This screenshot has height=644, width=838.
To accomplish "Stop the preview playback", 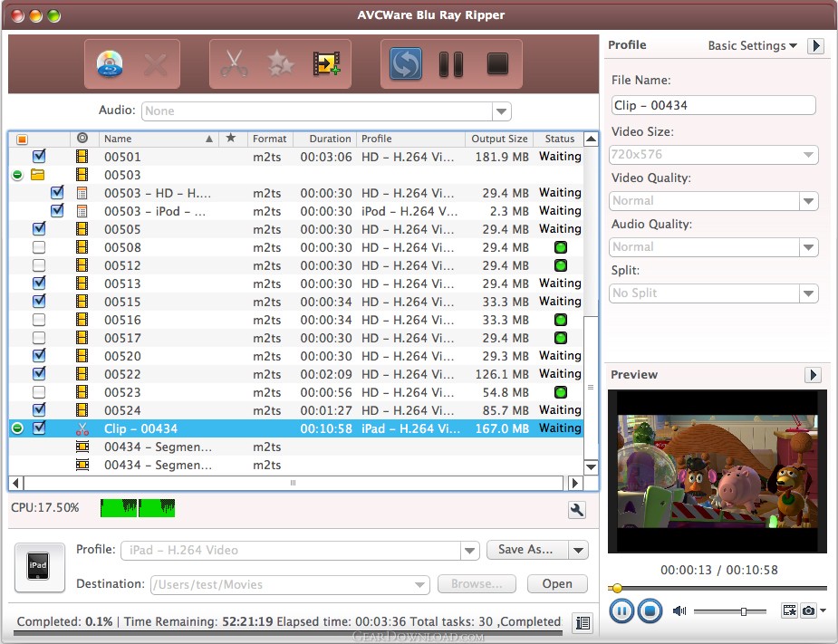I will (x=650, y=610).
